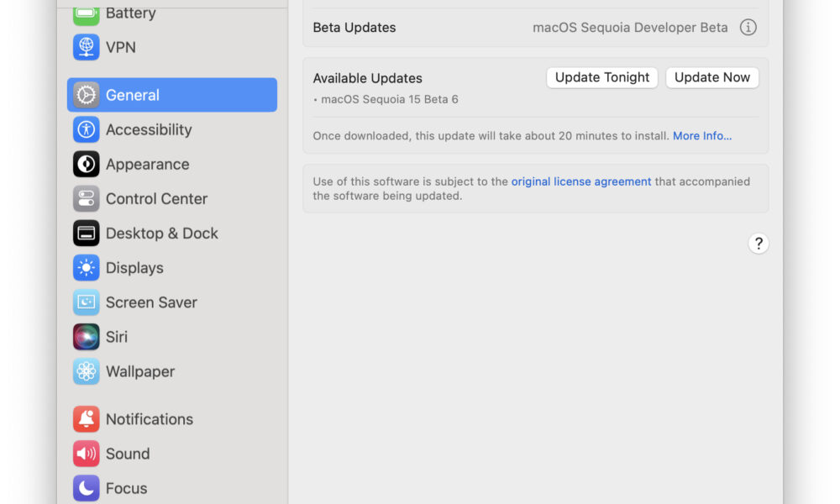This screenshot has width=840, height=504.
Task: Go to Wallpaper settings label
Action: pos(140,371)
